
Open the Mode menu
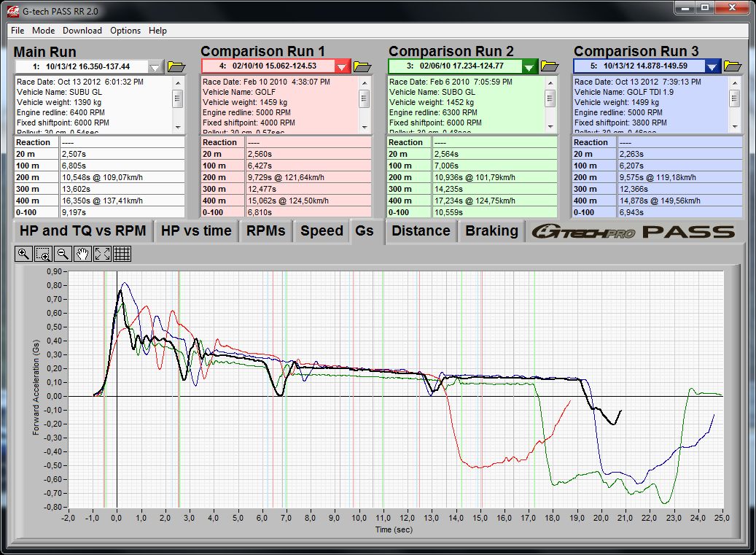pyautogui.click(x=44, y=31)
